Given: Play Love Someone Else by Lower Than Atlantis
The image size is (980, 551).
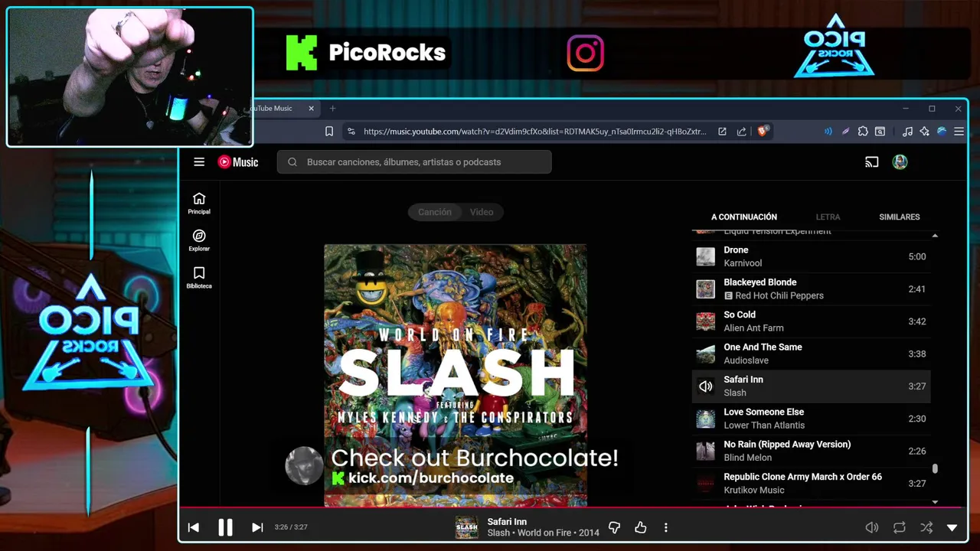Looking at the screenshot, I should pos(812,419).
